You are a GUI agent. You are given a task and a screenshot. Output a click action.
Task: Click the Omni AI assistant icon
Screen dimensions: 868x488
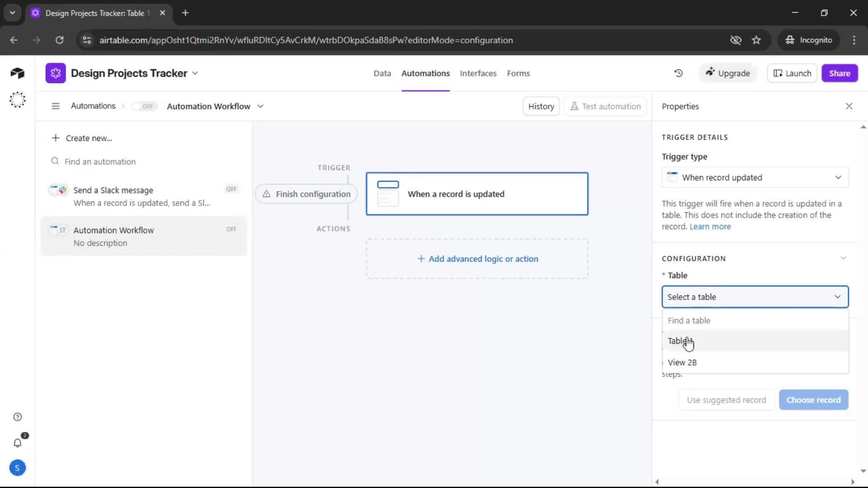pyautogui.click(x=17, y=99)
